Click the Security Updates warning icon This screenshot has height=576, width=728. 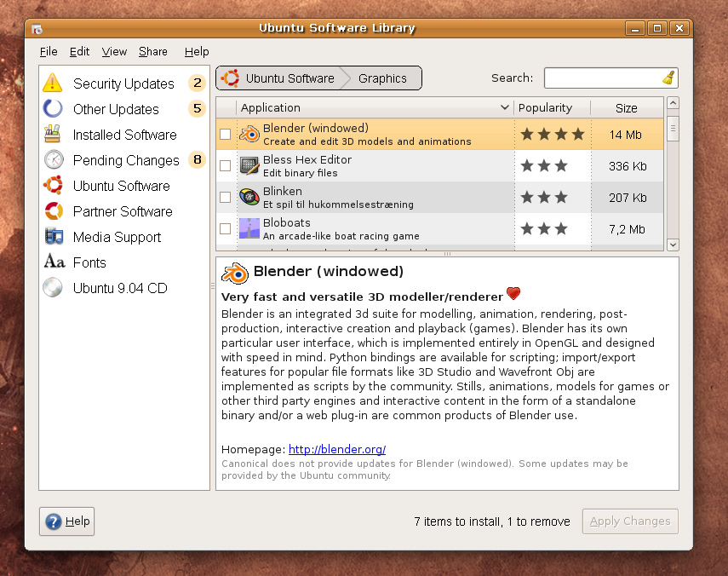53,83
